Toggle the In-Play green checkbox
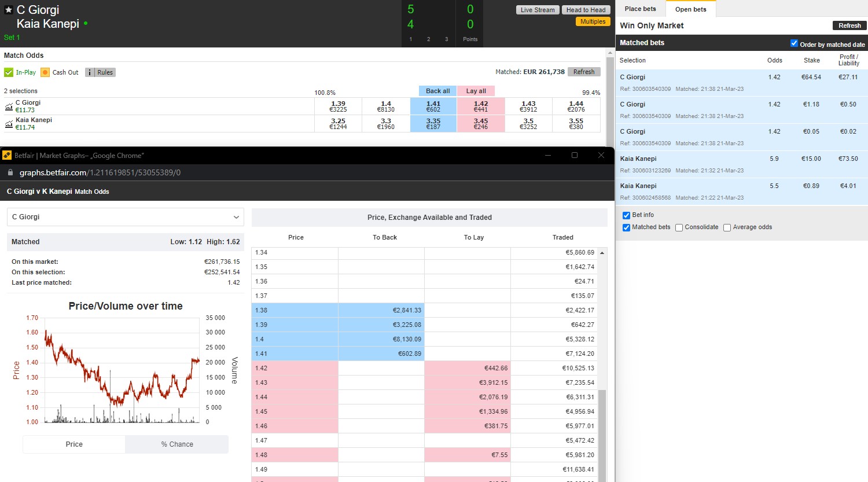This screenshot has width=868, height=482. point(9,72)
